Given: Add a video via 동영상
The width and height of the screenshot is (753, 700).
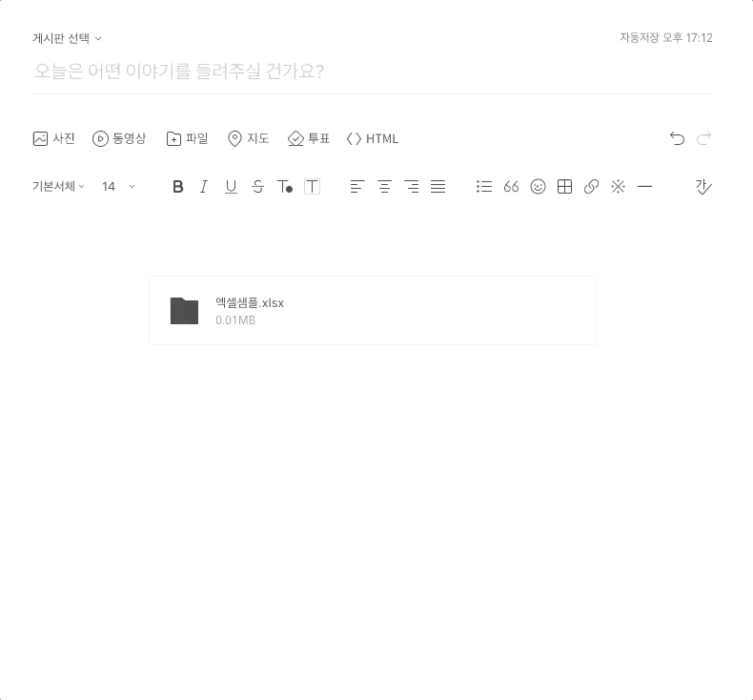Looking at the screenshot, I should pos(119,139).
